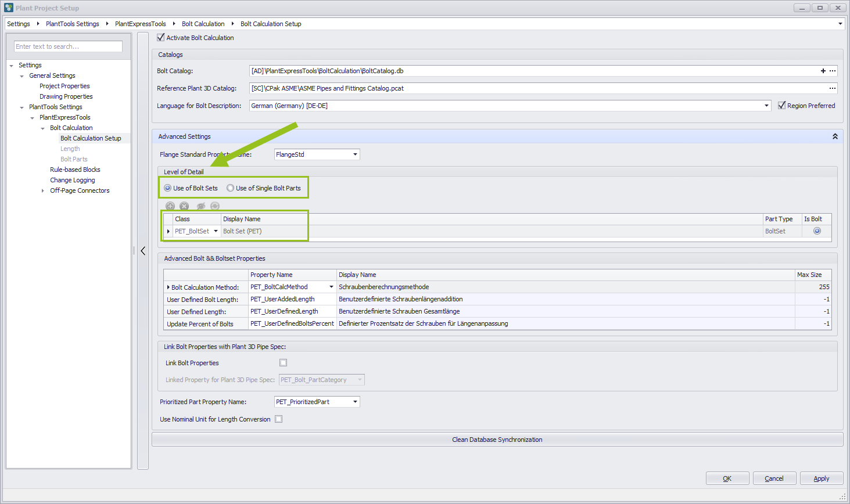Click the OK button
Screen dimensions: 850x504
(727, 478)
